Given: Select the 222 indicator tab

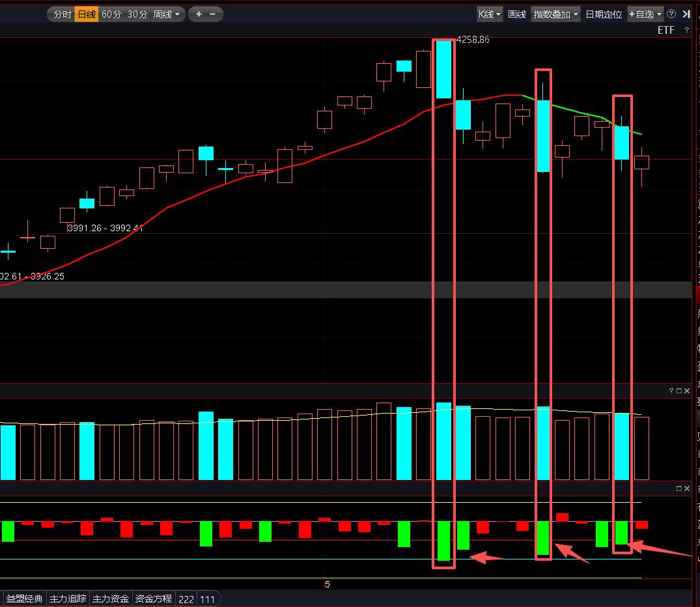Looking at the screenshot, I should (186, 599).
